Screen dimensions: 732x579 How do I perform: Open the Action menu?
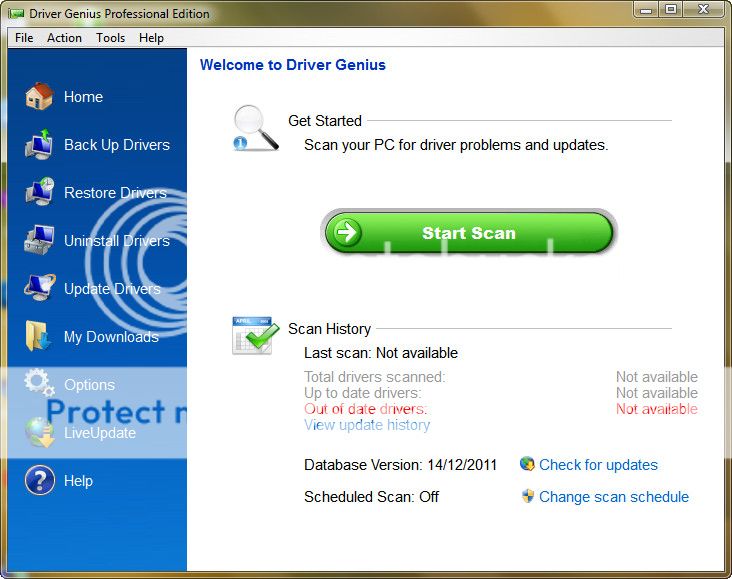[65, 38]
